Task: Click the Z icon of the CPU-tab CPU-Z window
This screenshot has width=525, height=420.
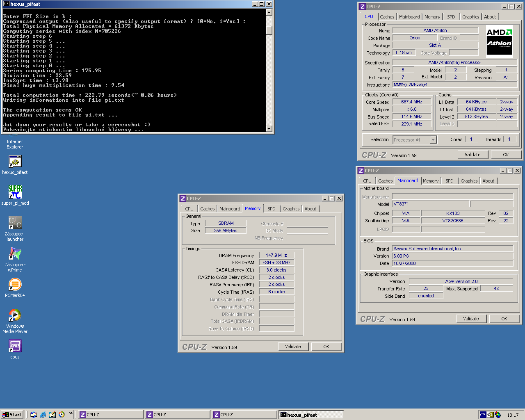Action: [363, 7]
